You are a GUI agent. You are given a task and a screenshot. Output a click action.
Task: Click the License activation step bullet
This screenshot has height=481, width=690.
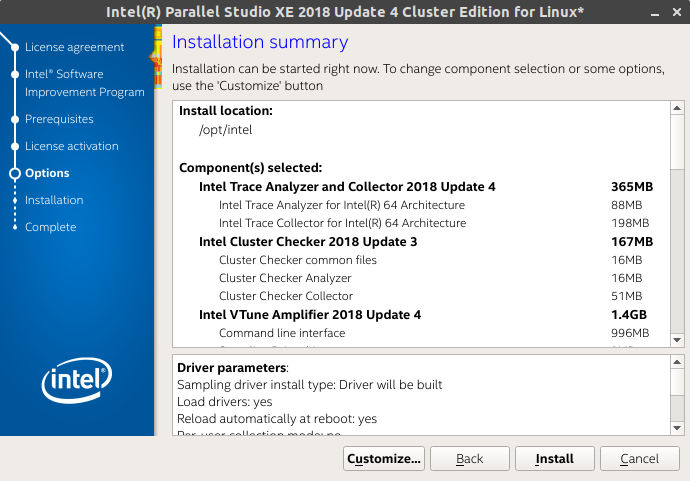pos(15,147)
